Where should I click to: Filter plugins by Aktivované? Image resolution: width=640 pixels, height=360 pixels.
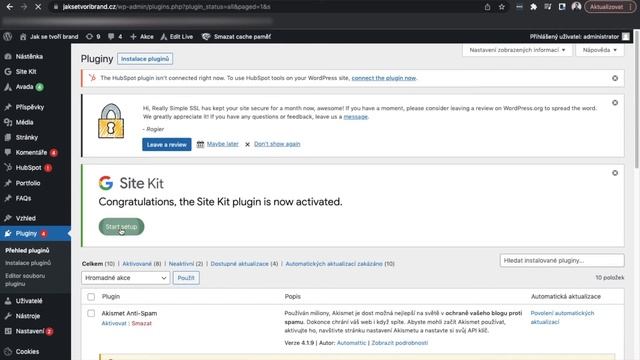137,264
